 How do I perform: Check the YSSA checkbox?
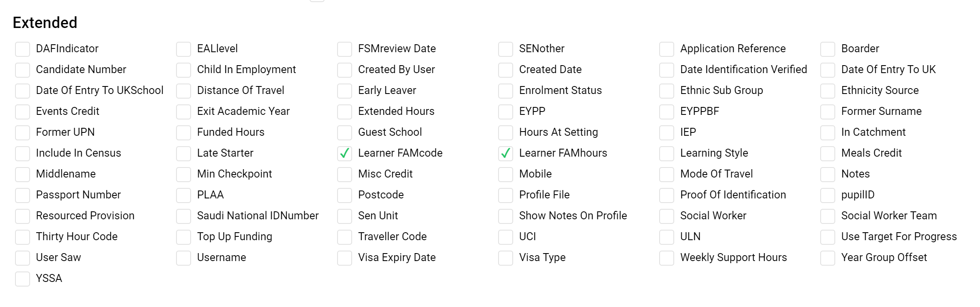point(23,279)
